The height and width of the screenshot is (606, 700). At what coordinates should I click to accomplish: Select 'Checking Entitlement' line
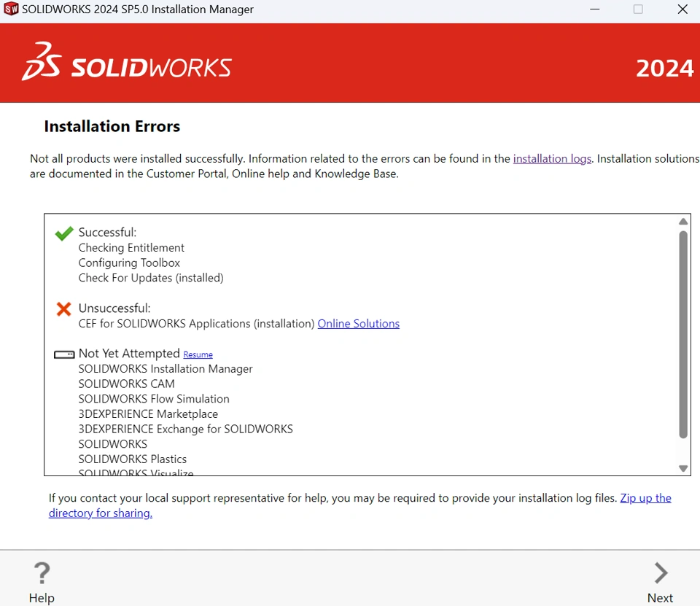(131, 248)
